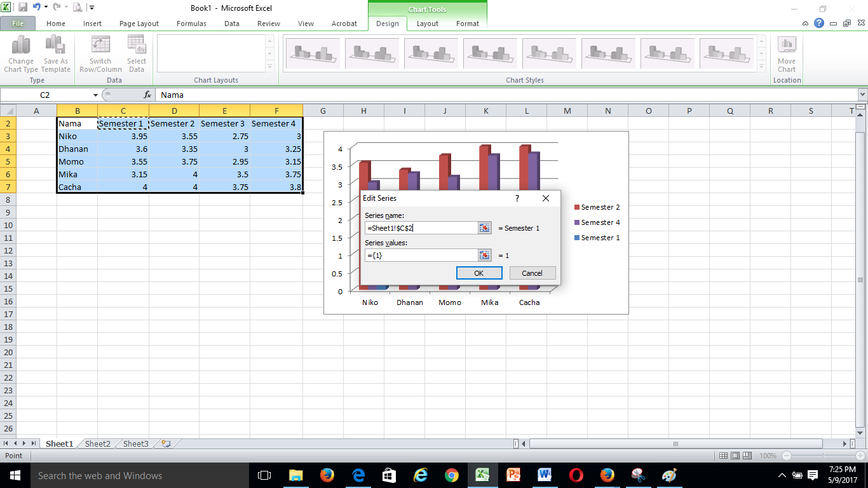Cancel the Edit Series dialog
Viewport: 868px width, 488px height.
(x=532, y=273)
